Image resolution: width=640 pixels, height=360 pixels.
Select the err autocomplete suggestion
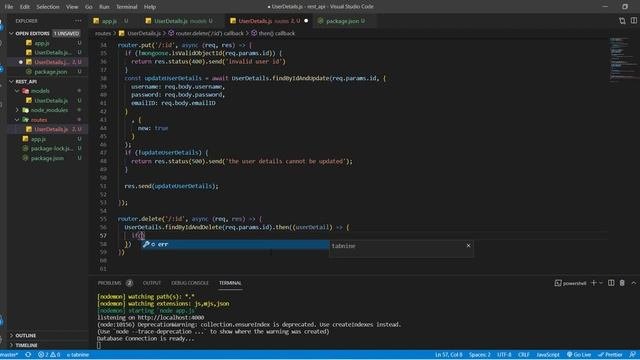235,244
